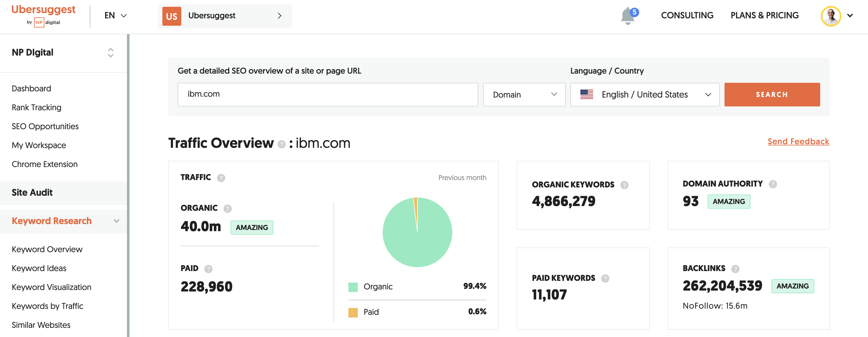Click the Organic Keywords help icon
The height and width of the screenshot is (337, 868).
624,184
